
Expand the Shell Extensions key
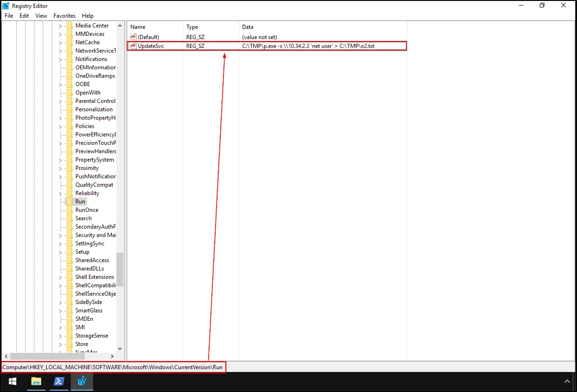point(60,277)
